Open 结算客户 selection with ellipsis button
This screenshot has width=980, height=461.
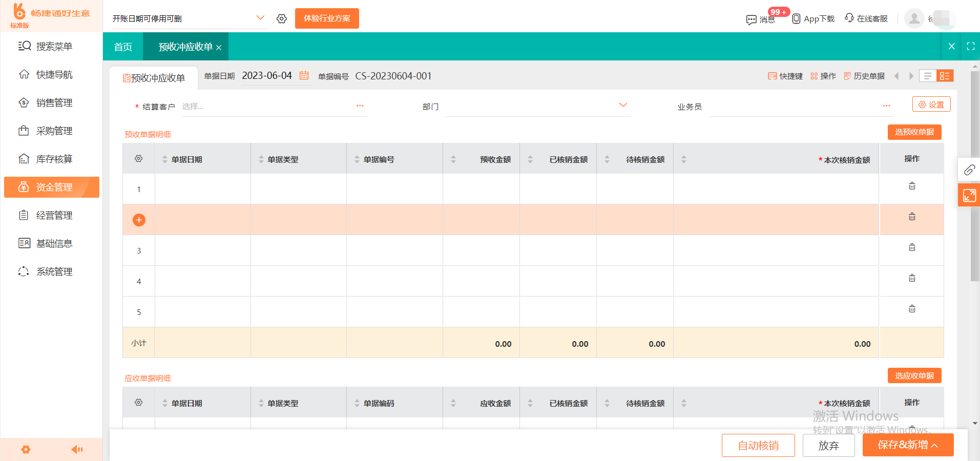[x=360, y=105]
